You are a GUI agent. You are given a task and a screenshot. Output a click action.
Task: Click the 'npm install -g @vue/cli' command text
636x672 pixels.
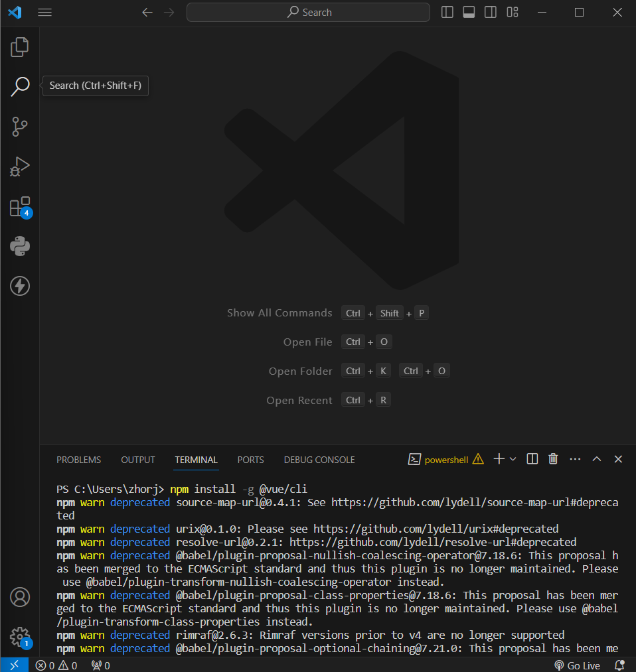pyautogui.click(x=238, y=489)
